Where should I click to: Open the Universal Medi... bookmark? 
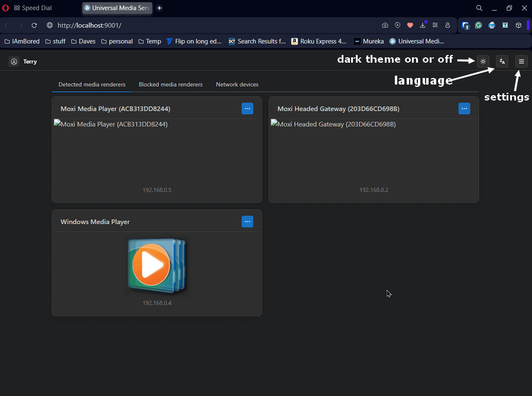click(416, 41)
